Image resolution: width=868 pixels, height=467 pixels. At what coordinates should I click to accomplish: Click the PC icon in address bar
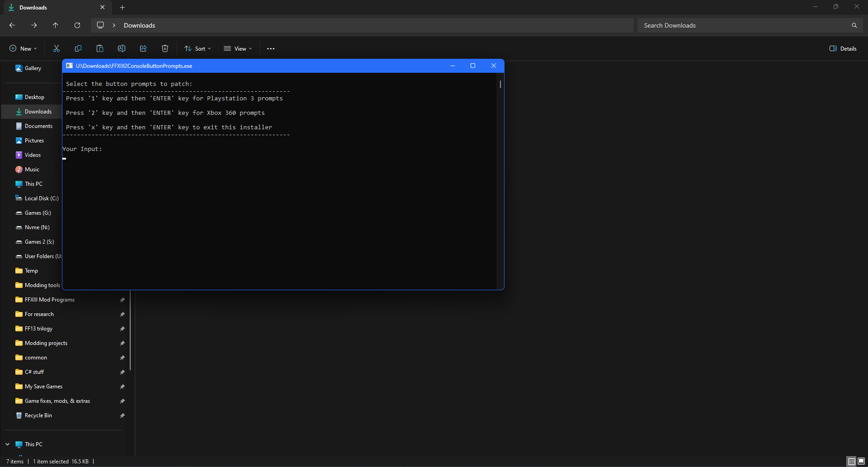coord(100,25)
